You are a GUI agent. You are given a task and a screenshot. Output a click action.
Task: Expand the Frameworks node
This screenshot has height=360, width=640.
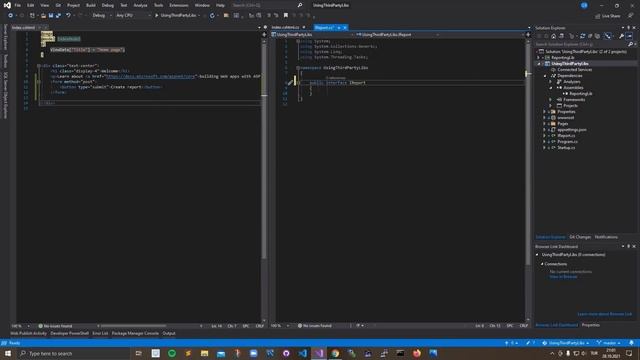click(551, 100)
